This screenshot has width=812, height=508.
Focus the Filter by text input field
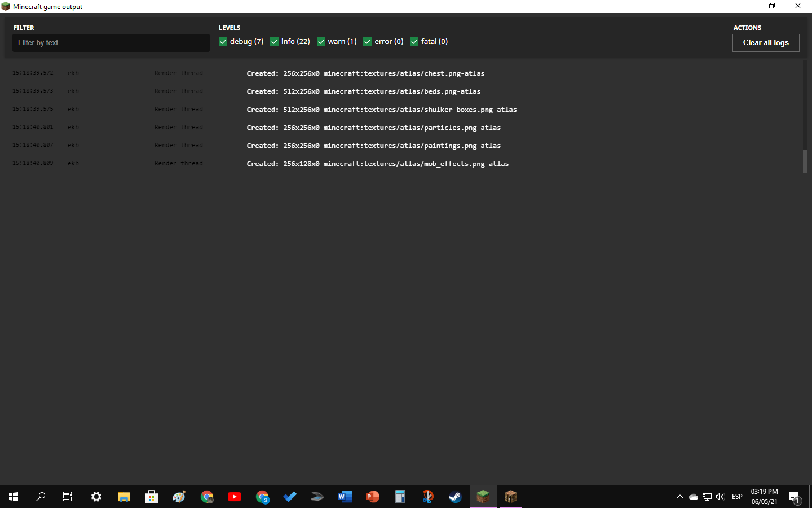[x=111, y=43]
